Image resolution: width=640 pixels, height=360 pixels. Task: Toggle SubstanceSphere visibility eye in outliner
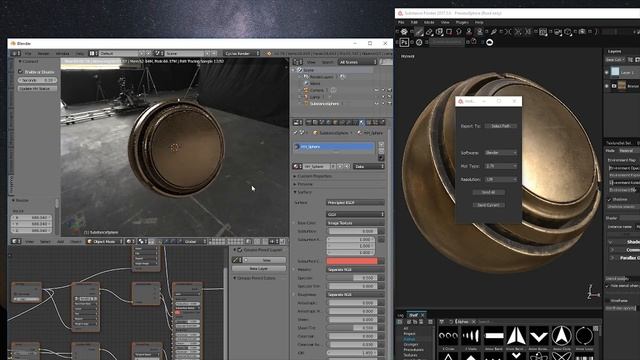point(376,104)
